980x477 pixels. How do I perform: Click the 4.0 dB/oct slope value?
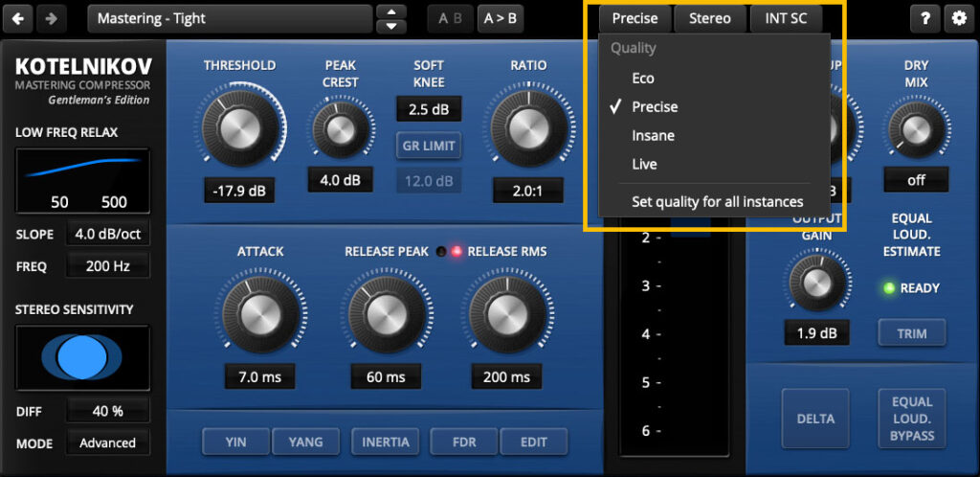click(x=108, y=235)
